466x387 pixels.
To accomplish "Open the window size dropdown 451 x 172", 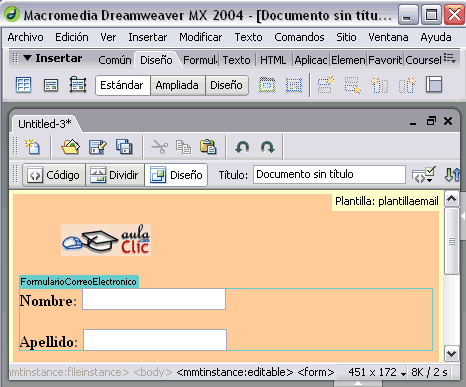I will tap(377, 372).
